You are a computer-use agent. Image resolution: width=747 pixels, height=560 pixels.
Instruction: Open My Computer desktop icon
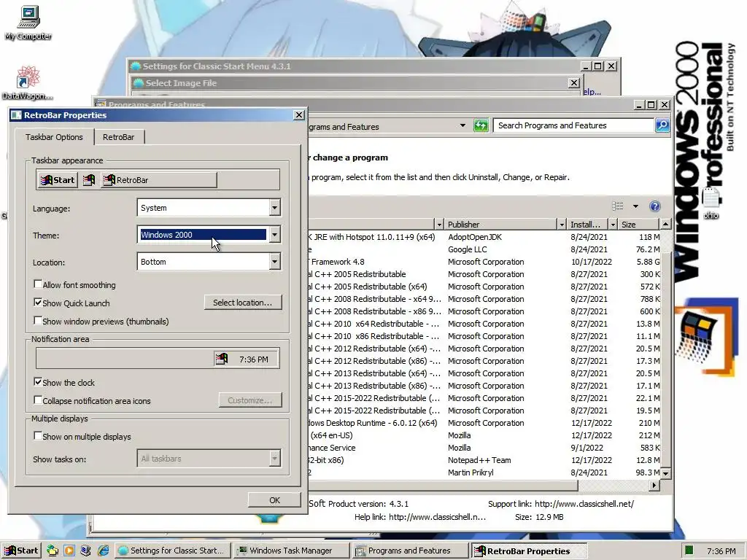28,22
